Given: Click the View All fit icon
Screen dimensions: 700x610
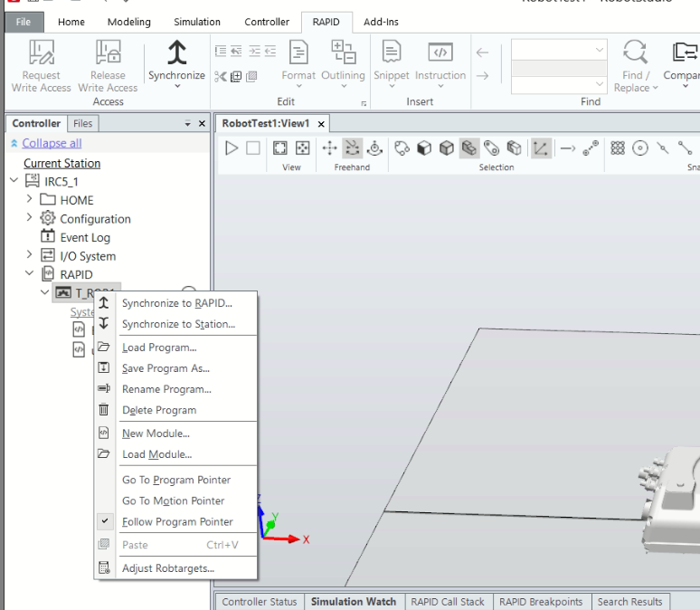Looking at the screenshot, I should 280,148.
